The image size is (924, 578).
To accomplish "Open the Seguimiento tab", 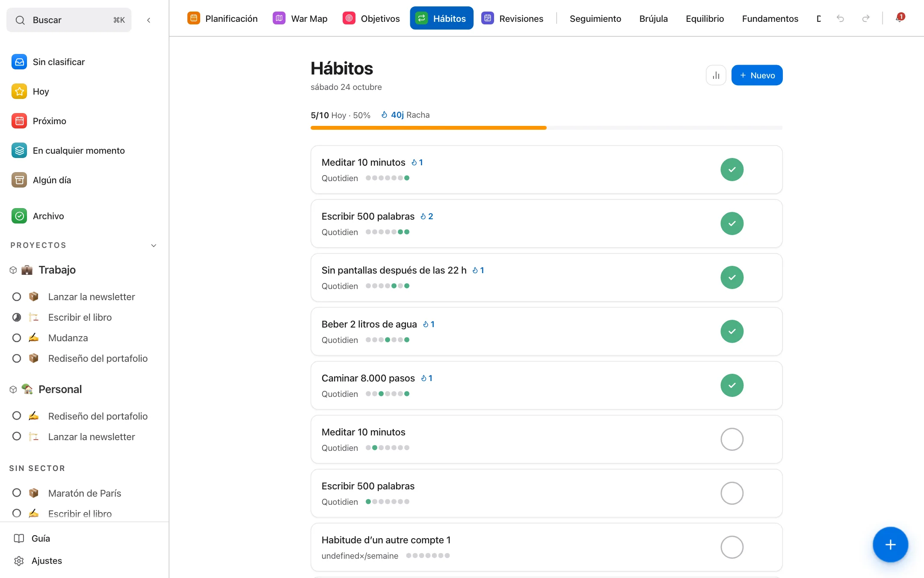I will 595,19.
